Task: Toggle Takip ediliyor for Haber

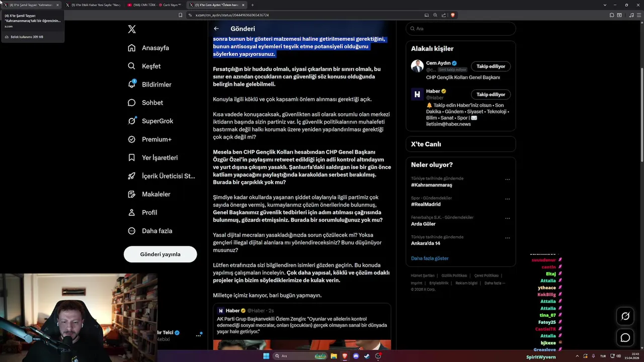Action: tap(491, 95)
